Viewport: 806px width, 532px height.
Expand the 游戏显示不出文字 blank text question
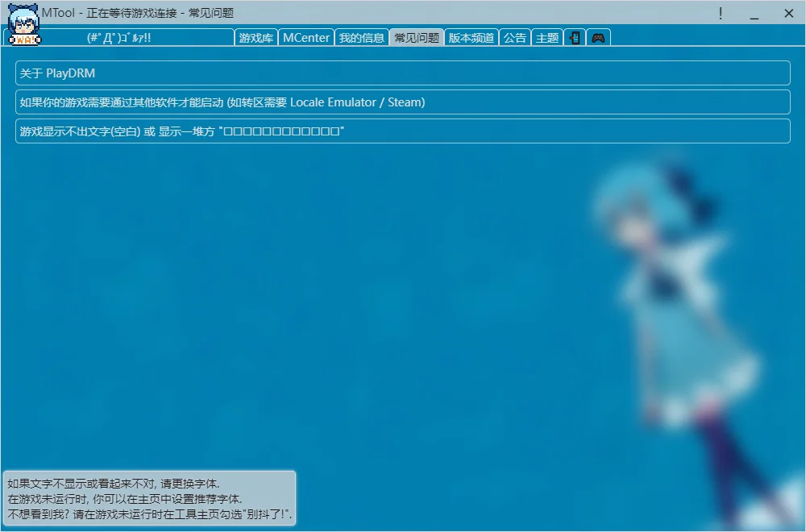(402, 131)
